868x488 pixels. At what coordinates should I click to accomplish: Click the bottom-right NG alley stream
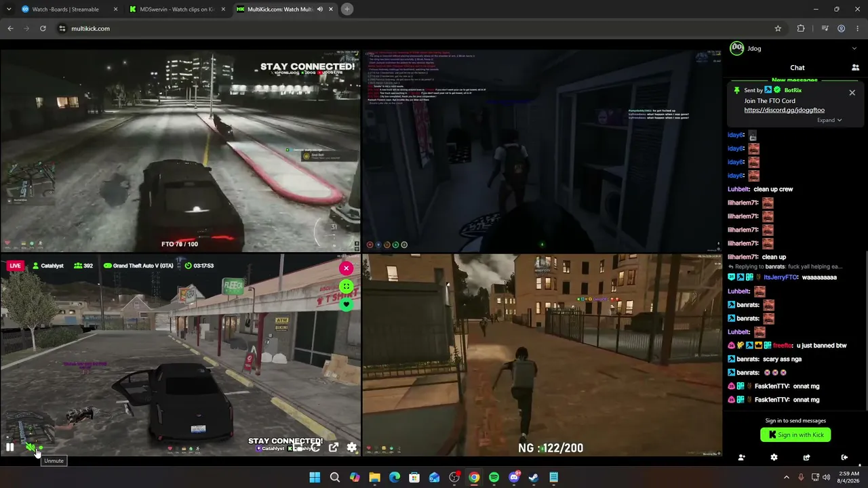tap(542, 354)
